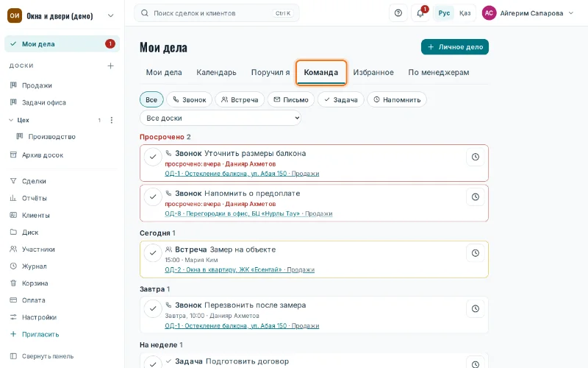Open Диск section
Screen dimensions: 588x368
pyautogui.click(x=62, y=233)
